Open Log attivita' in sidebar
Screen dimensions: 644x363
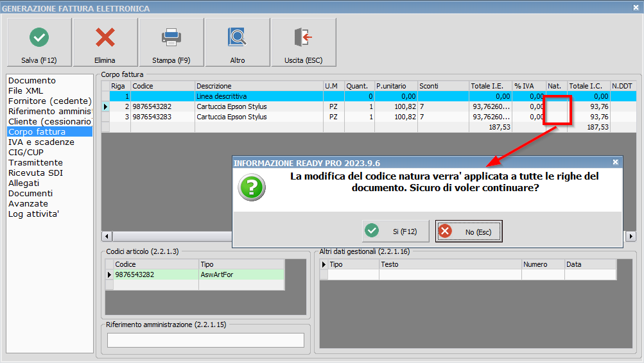point(33,214)
